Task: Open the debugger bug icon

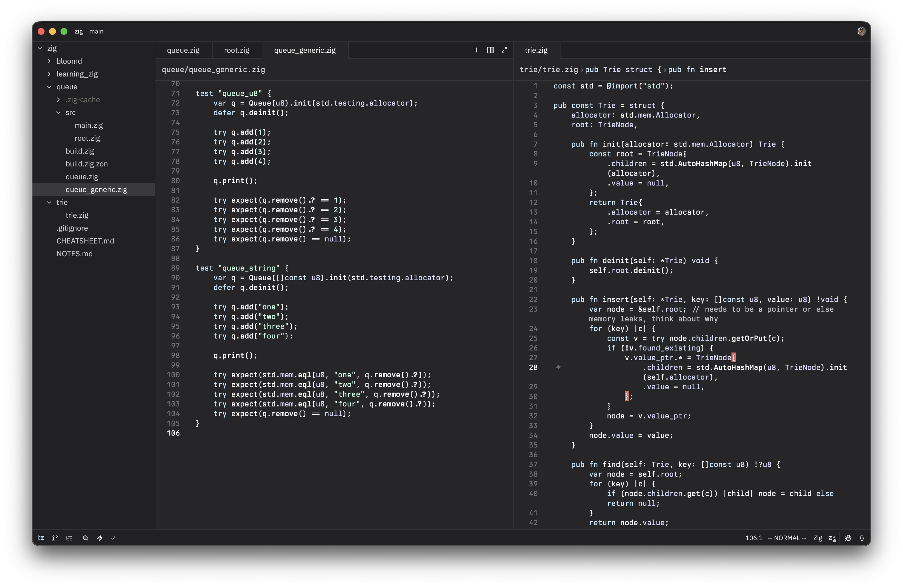Action: click(x=848, y=538)
